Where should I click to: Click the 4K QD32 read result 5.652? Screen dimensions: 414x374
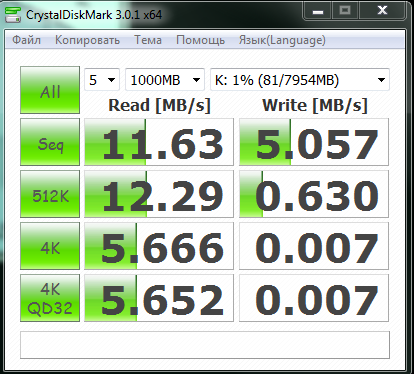click(159, 298)
